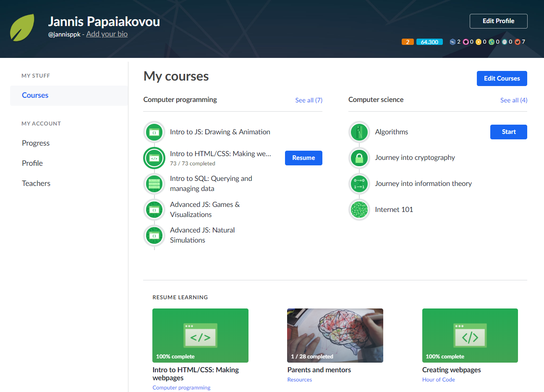
Task: Click the Hour of Code link
Action: (x=439, y=379)
